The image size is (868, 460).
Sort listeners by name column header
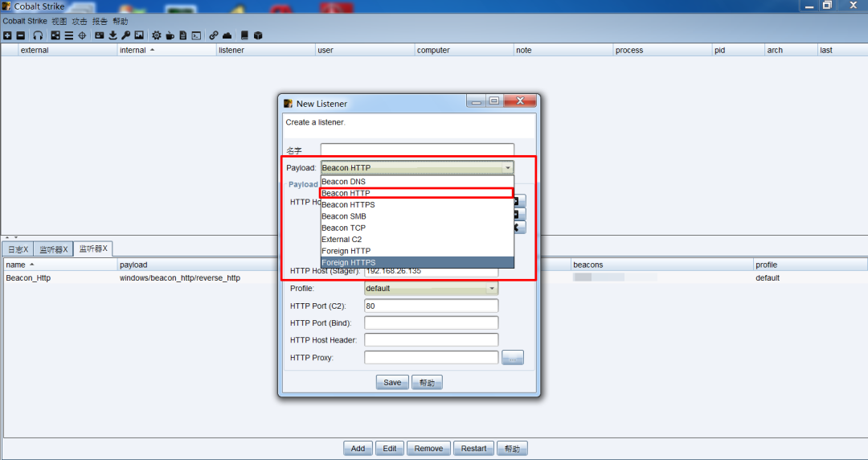[x=59, y=265]
